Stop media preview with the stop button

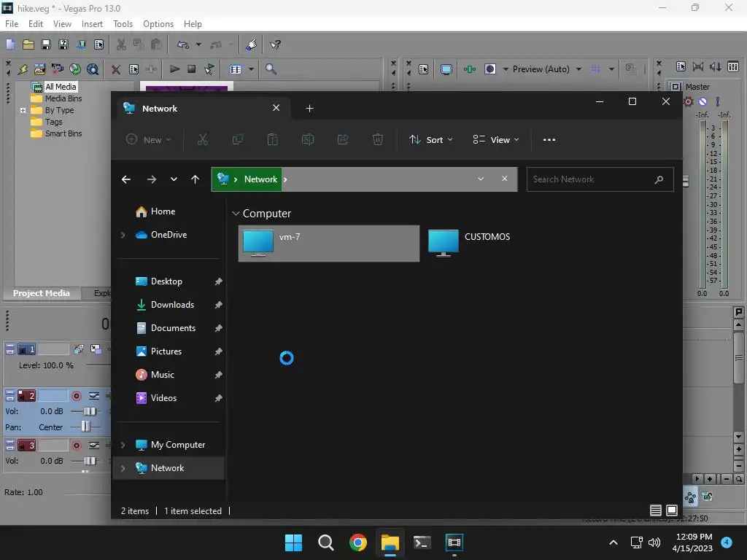[x=192, y=69]
